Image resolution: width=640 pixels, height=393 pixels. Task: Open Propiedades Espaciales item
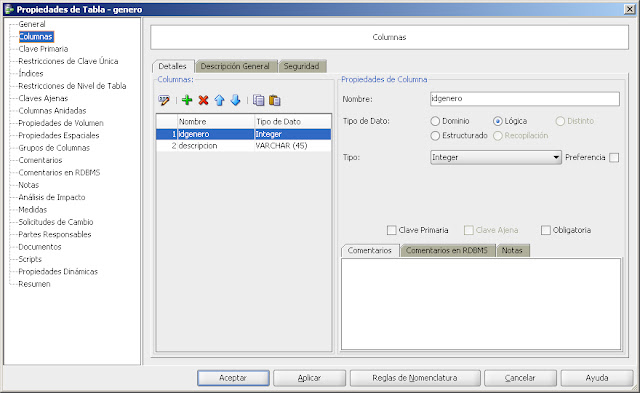[59, 135]
